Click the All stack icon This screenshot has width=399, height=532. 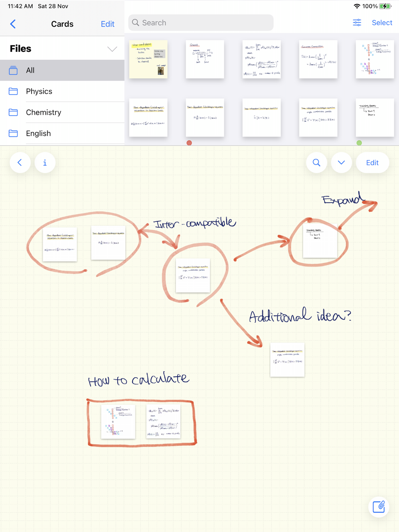(x=13, y=71)
